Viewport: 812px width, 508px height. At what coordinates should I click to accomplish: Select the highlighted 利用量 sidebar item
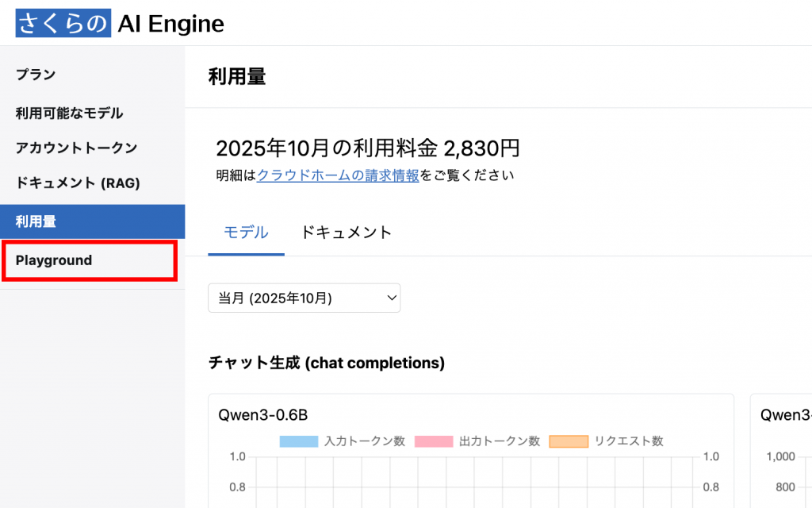(x=36, y=221)
